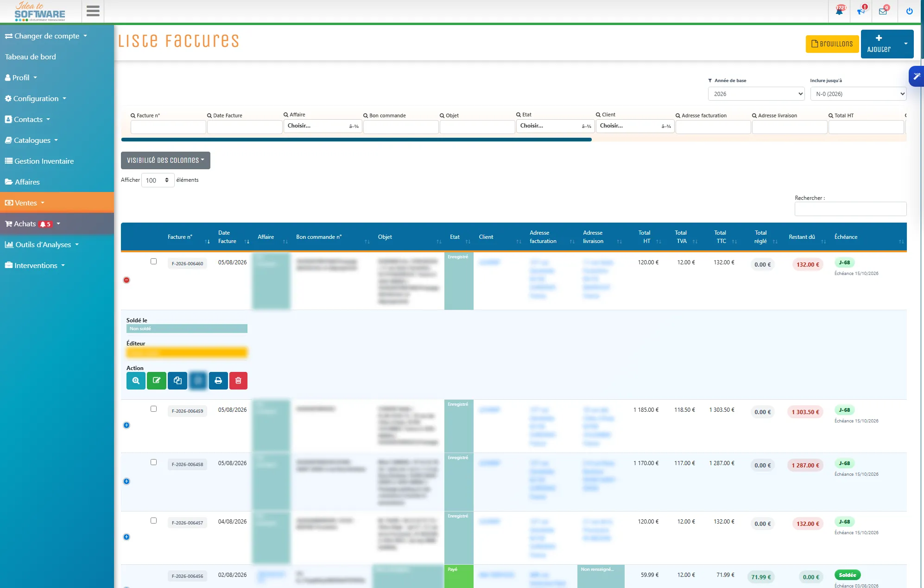The height and width of the screenshot is (588, 924).
Task: Open Visibilité des colonnes dropdown
Action: point(165,160)
